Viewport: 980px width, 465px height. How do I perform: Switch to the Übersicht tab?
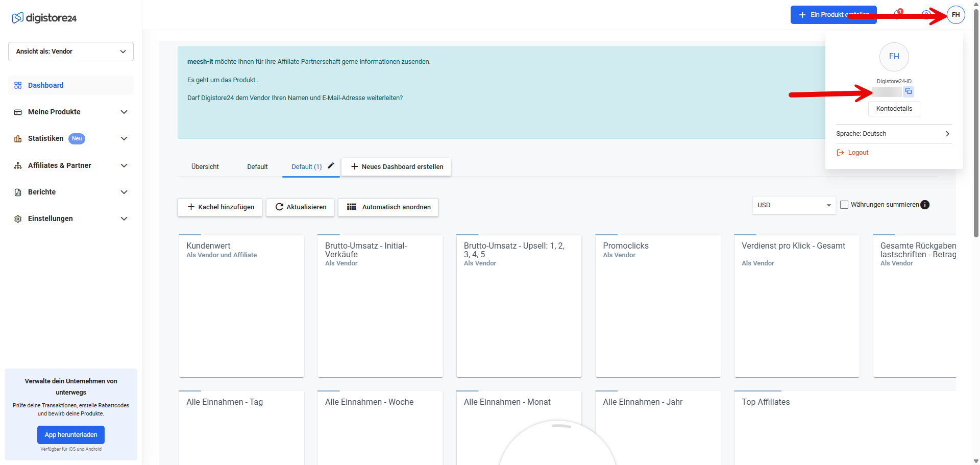pos(205,167)
